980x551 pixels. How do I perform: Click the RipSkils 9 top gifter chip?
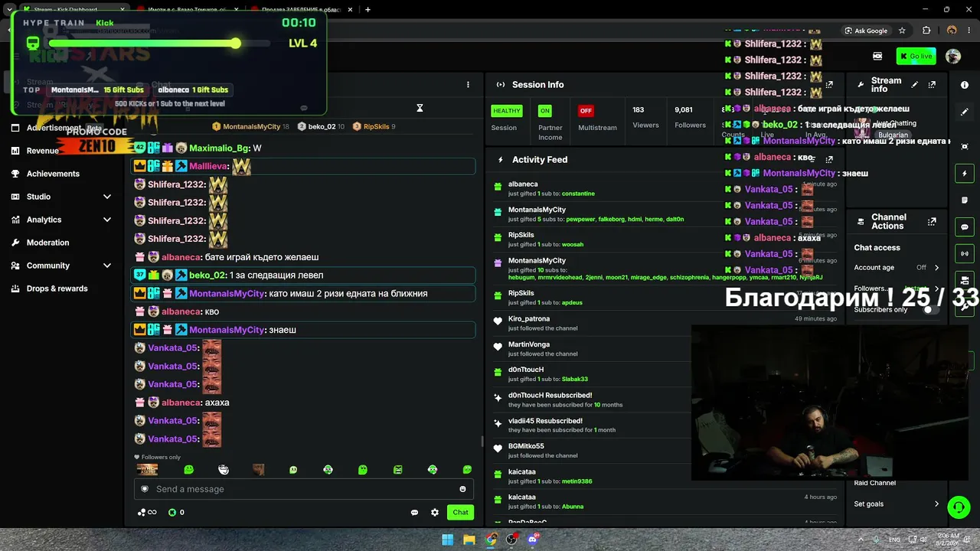[x=375, y=126]
